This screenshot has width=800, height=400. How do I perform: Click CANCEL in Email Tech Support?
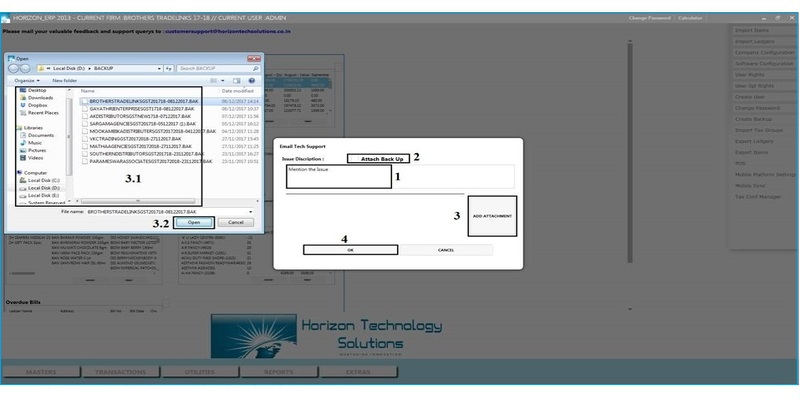click(446, 250)
